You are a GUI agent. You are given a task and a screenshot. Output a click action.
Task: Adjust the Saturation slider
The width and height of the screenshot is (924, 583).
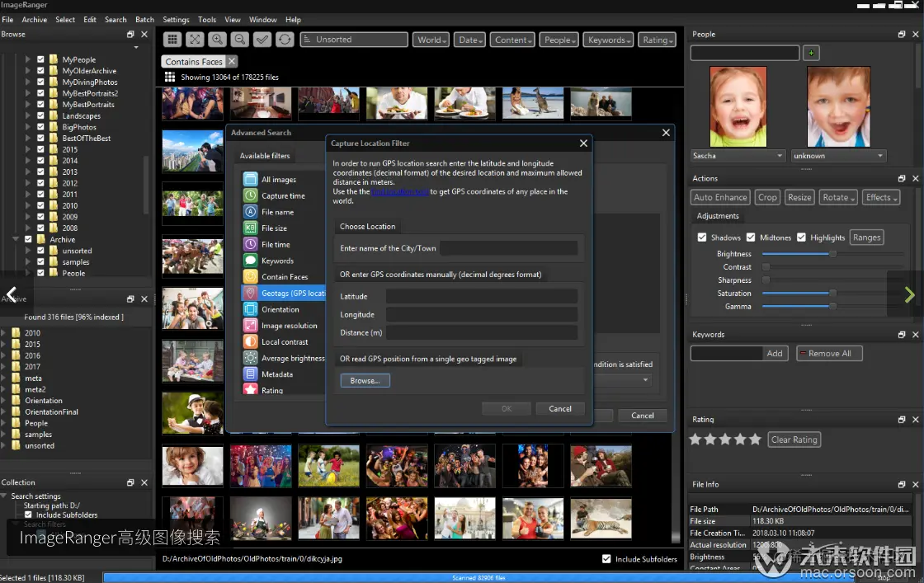(832, 294)
